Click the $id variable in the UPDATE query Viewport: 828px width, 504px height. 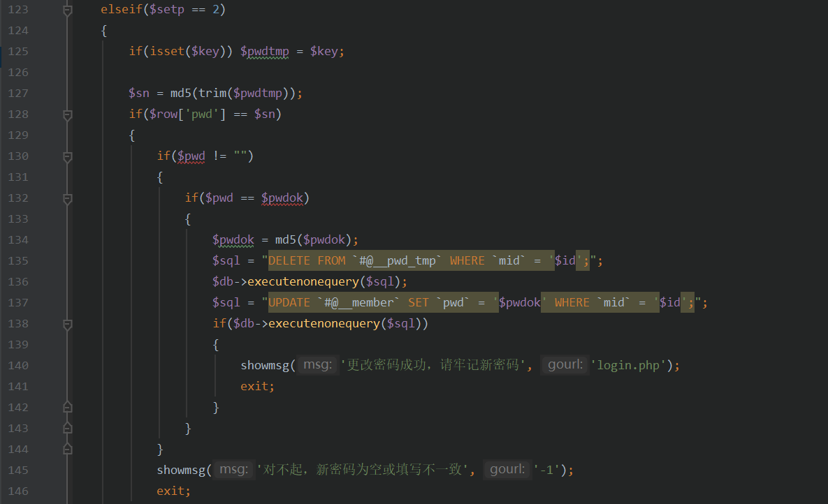click(x=670, y=302)
